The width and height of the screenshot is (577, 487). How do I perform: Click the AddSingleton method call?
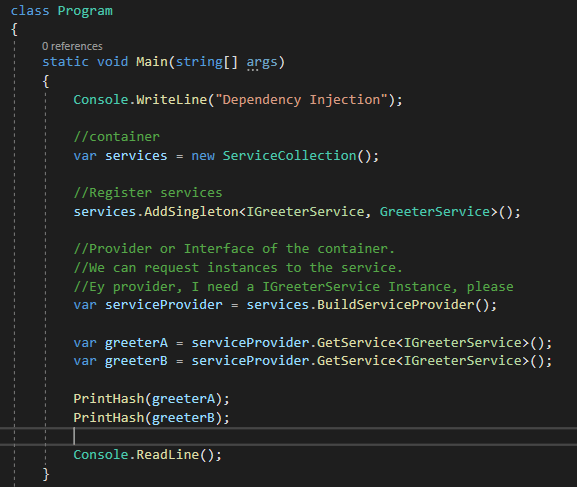tap(191, 212)
